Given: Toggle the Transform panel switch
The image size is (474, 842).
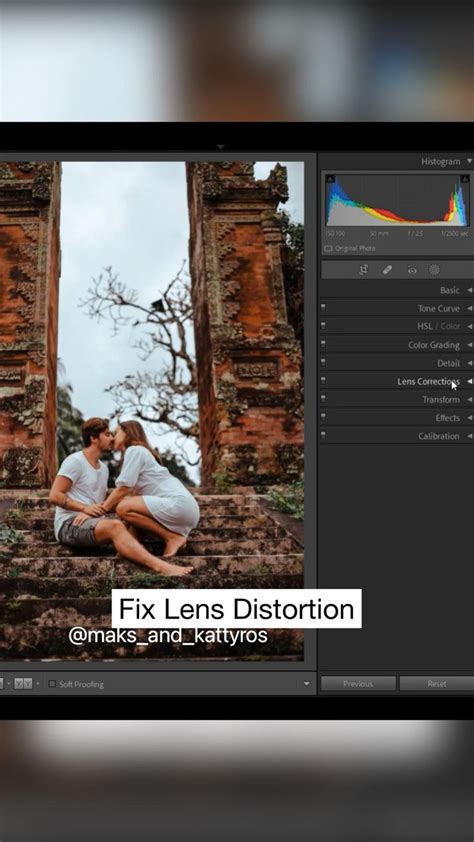Looking at the screenshot, I should coord(323,399).
